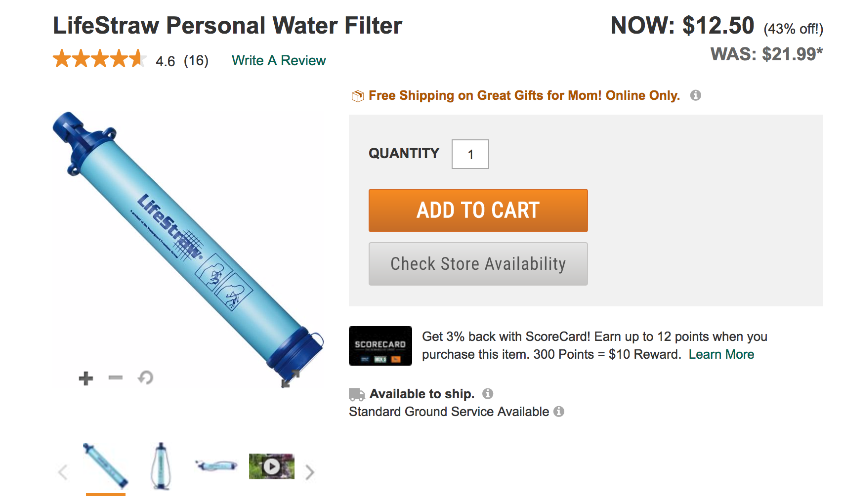Click the quantity input field
This screenshot has height=504, width=843.
click(470, 154)
